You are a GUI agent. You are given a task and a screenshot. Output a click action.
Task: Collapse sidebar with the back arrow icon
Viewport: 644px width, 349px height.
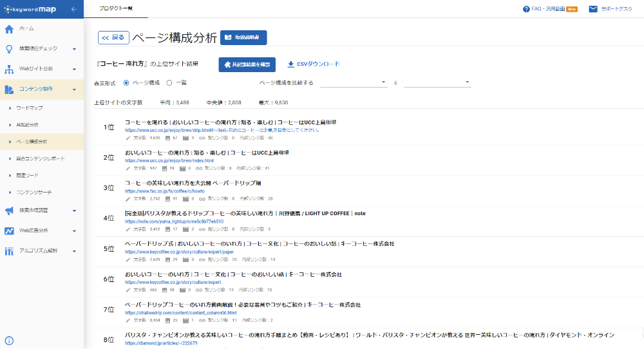[74, 9]
